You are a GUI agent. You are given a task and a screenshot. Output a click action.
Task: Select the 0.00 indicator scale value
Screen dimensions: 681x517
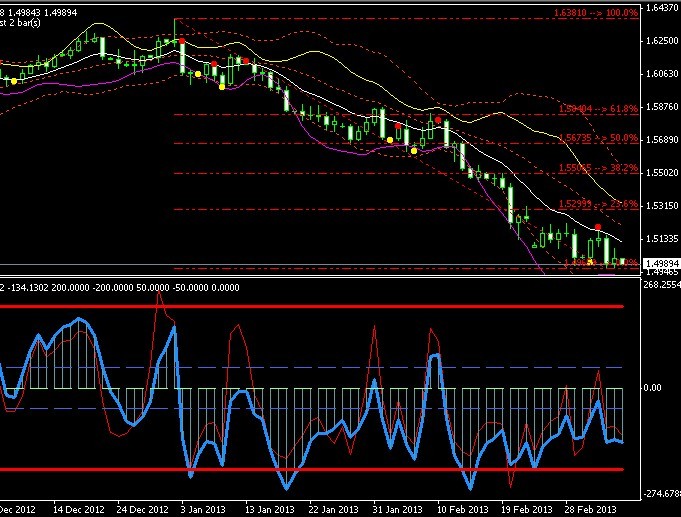coord(652,388)
